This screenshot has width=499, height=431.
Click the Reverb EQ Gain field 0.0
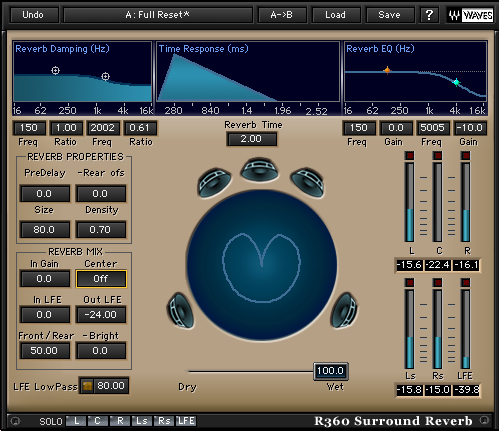coord(396,128)
